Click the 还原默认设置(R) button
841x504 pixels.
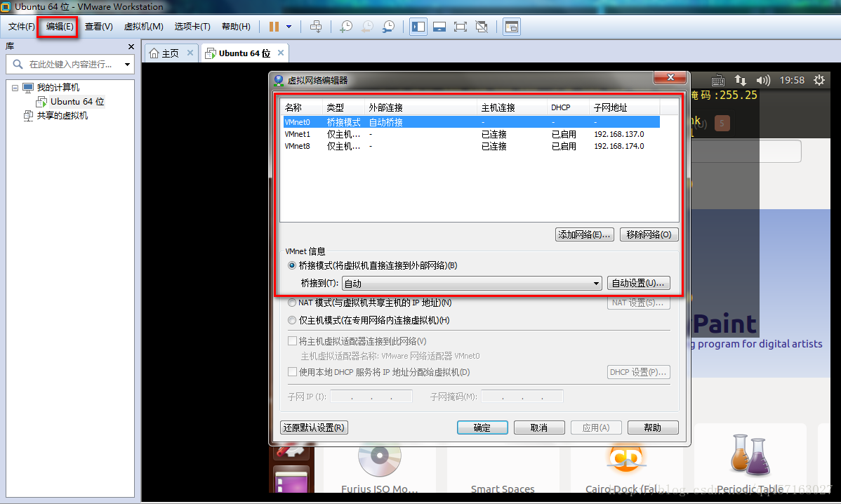click(314, 427)
